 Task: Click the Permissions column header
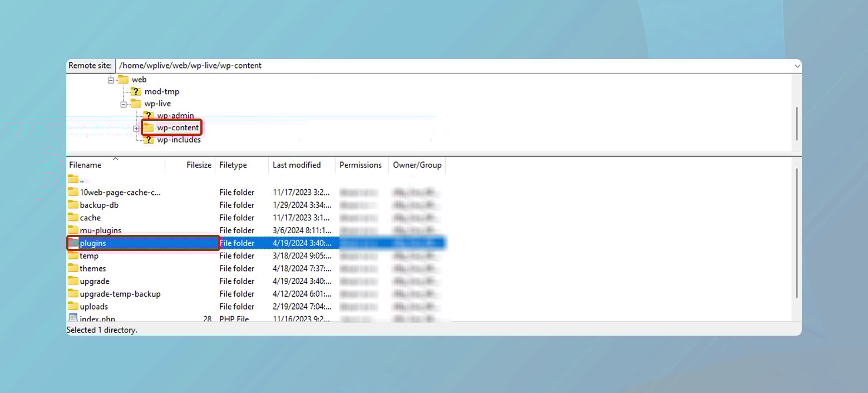click(361, 165)
